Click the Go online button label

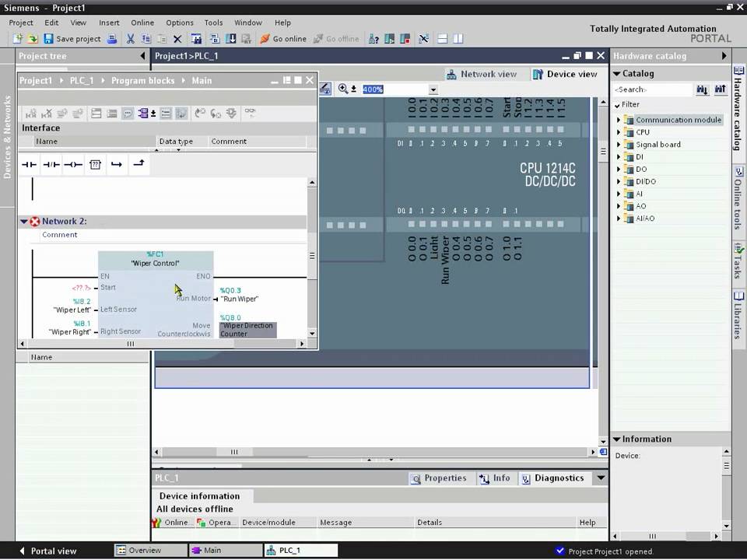pos(289,39)
